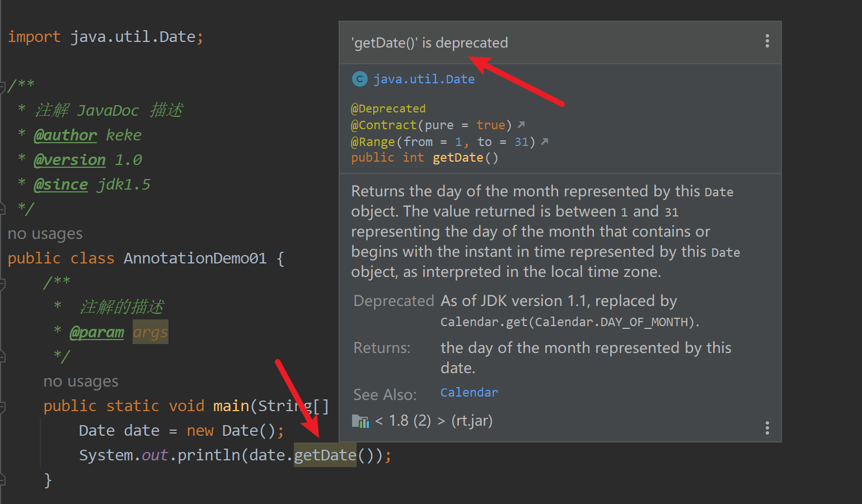Click the "no usages" hint above the main method
Screen dimensions: 862x504
[81, 381]
